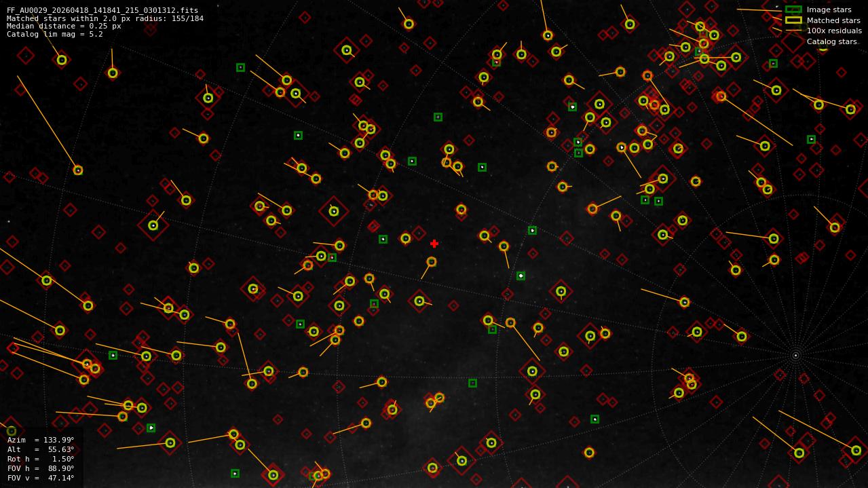Click the Azim 133.99° readout
Image resolution: width=868 pixels, height=488 pixels.
click(x=41, y=440)
